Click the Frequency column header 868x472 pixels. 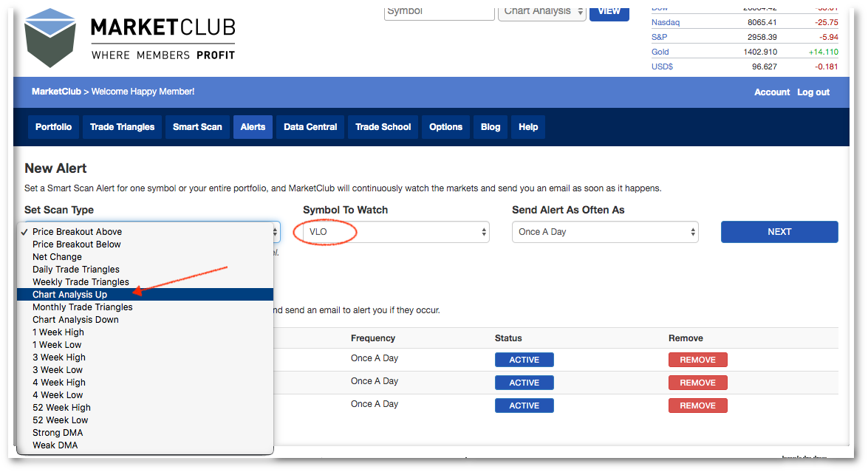point(373,338)
